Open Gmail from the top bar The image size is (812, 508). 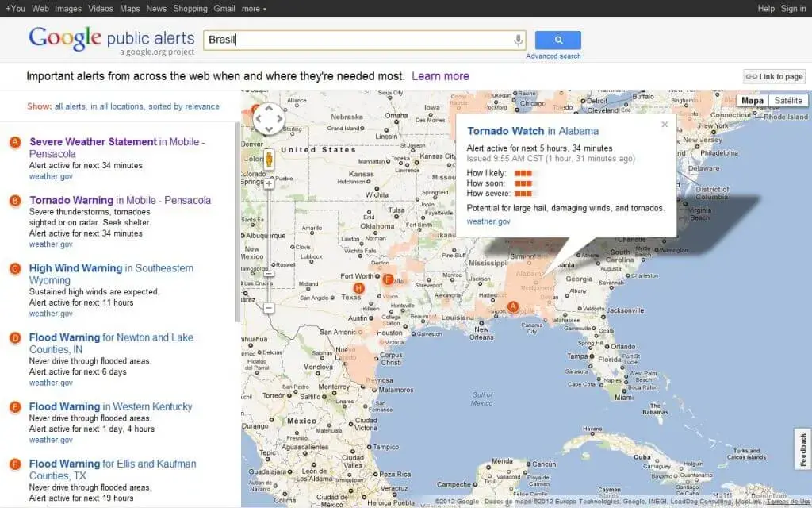[x=224, y=9]
